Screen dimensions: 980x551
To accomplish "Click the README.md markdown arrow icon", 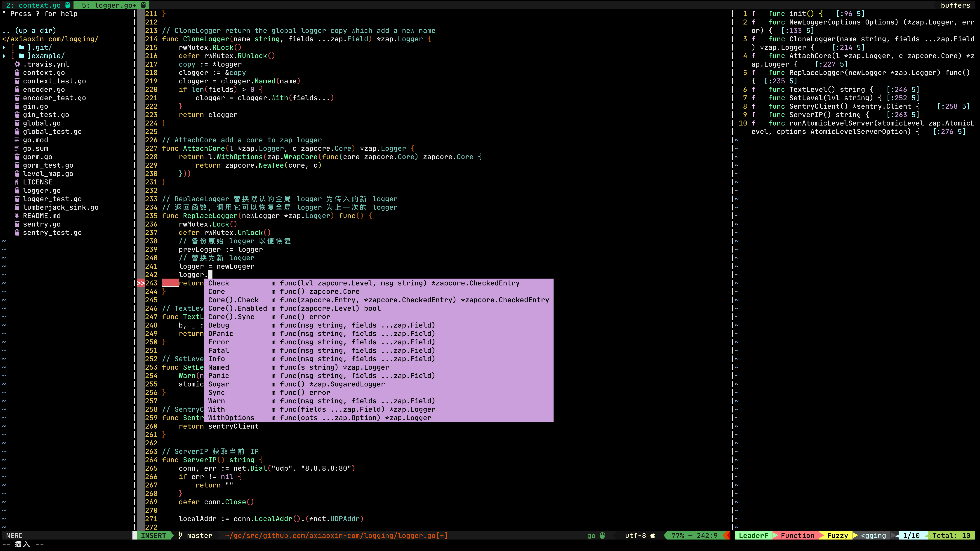I will click(x=17, y=216).
